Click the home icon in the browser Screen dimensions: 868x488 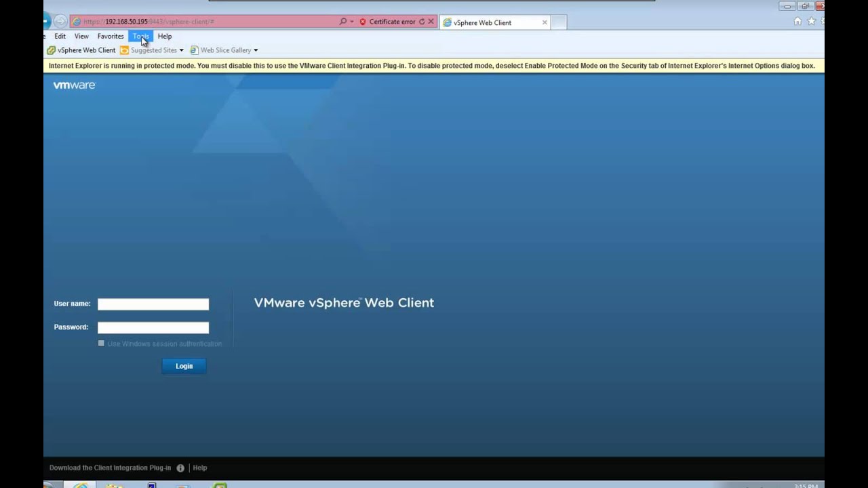tap(797, 21)
